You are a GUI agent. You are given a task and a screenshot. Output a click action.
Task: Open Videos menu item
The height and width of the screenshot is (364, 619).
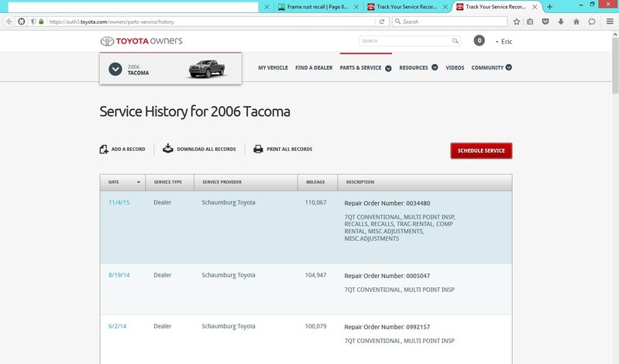click(455, 68)
